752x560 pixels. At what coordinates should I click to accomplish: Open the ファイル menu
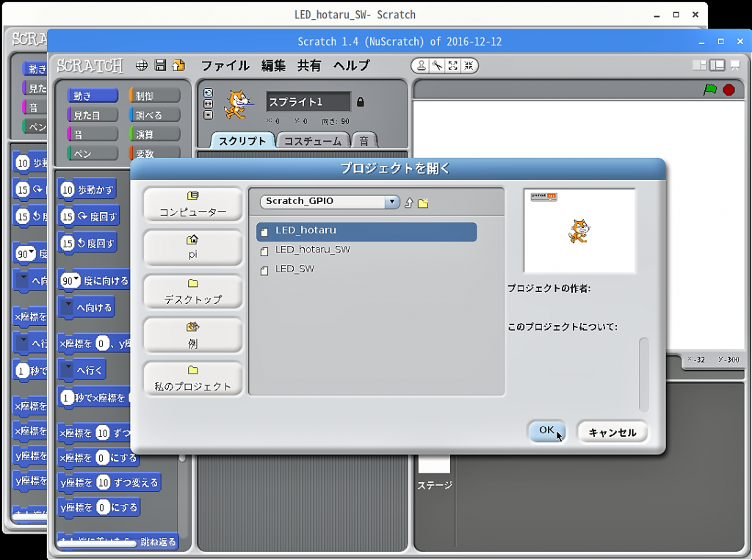(225, 65)
